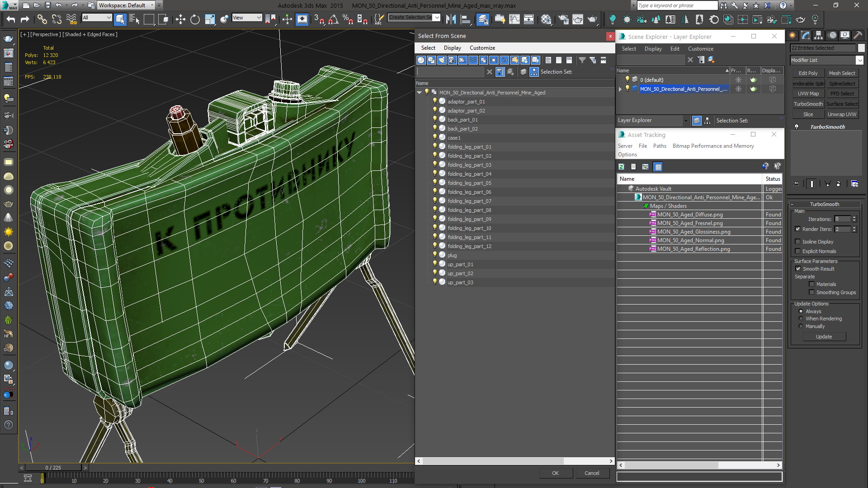Select the Select and Rotate tool
The width and height of the screenshot is (868, 488).
click(x=195, y=19)
